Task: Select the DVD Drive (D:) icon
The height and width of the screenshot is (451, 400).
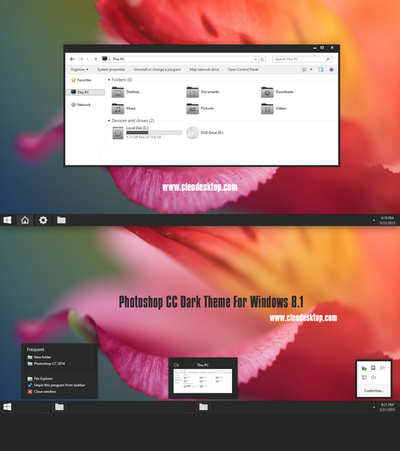Action: 192,133
